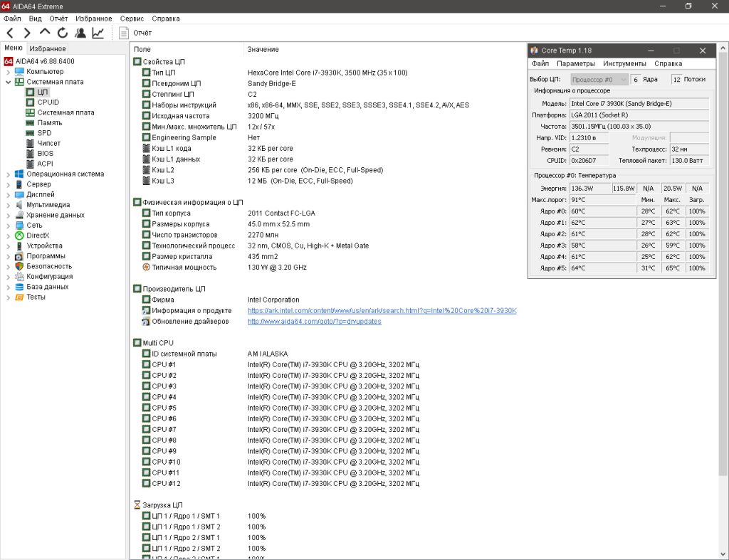Open the Выбор ЦП dropdown in Core Temp
Screen dimensions: 729x560
coord(599,80)
